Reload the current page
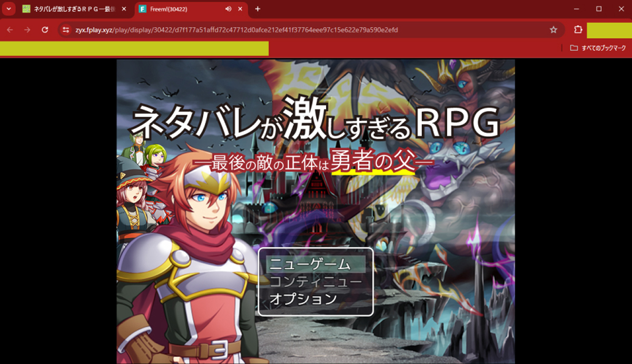 pyautogui.click(x=45, y=30)
